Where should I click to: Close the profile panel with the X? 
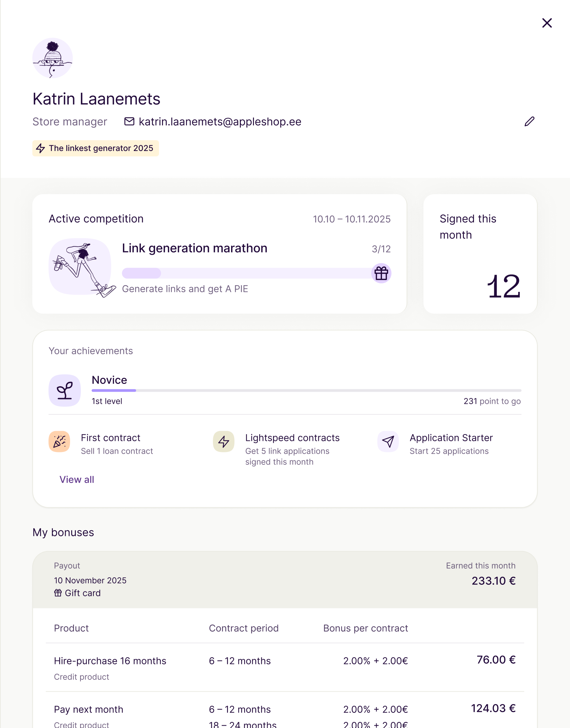tap(547, 23)
